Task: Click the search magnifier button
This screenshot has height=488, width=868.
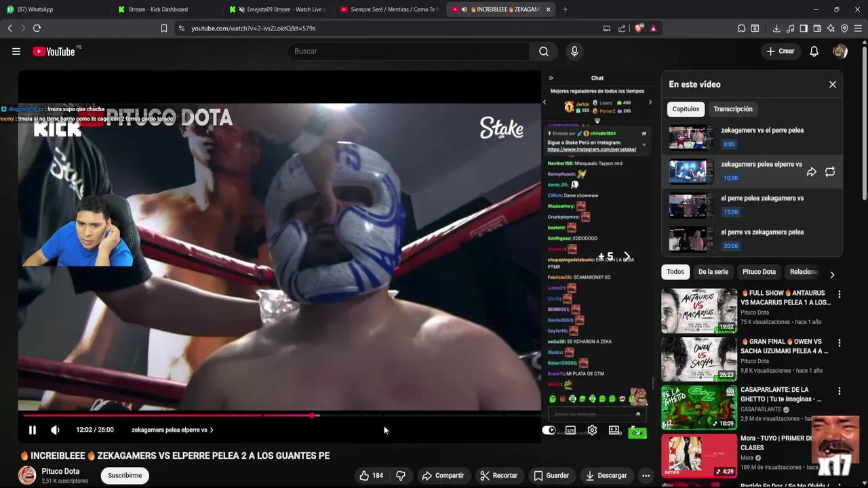Action: point(544,52)
